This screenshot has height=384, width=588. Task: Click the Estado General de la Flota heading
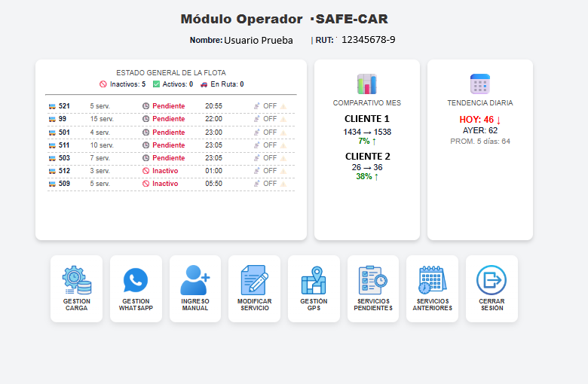(x=171, y=73)
